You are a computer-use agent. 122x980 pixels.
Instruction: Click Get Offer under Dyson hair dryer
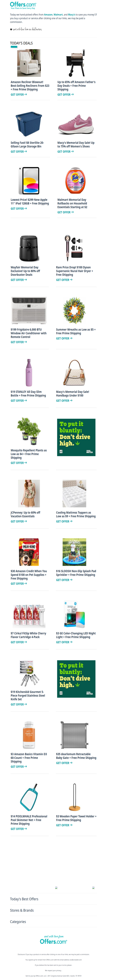64,280
